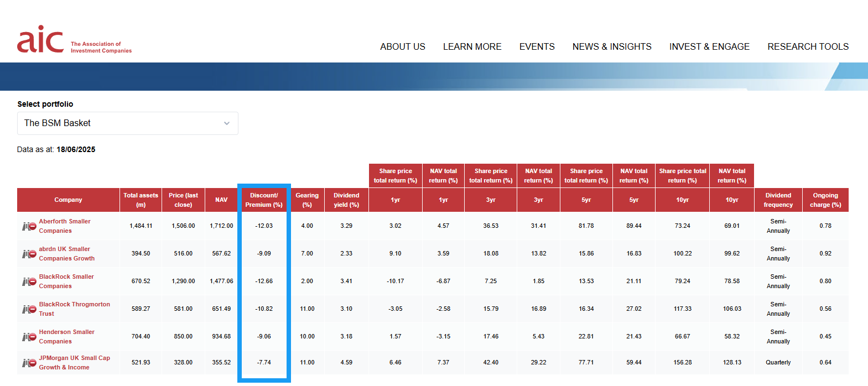
Task: Open the Henderson Smaller Companies link
Action: [67, 337]
